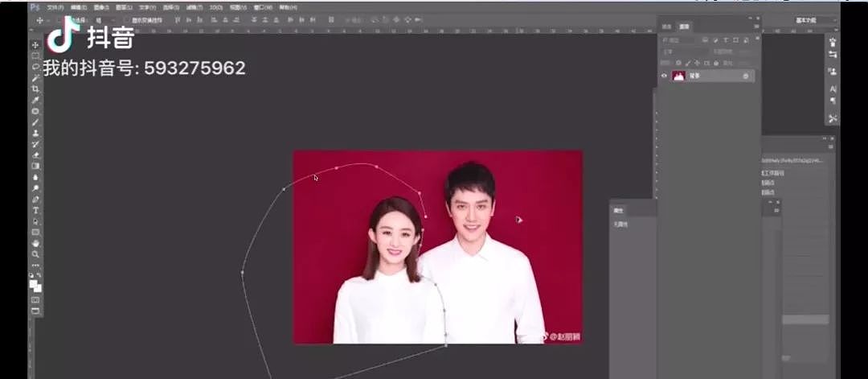Toggle Quick Mask mode in the toolbox
Viewport: 868px width, 379px height.
[x=35, y=300]
